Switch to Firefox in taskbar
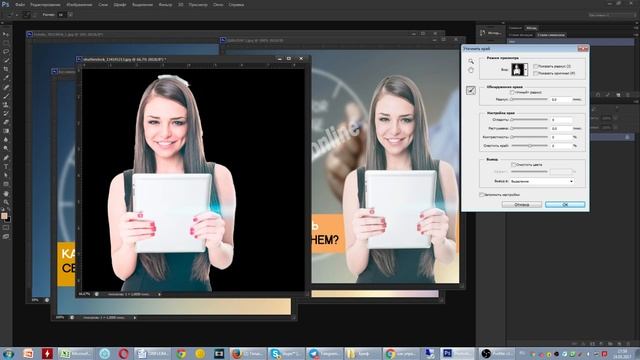This screenshot has width=640, height=360. tap(248, 353)
